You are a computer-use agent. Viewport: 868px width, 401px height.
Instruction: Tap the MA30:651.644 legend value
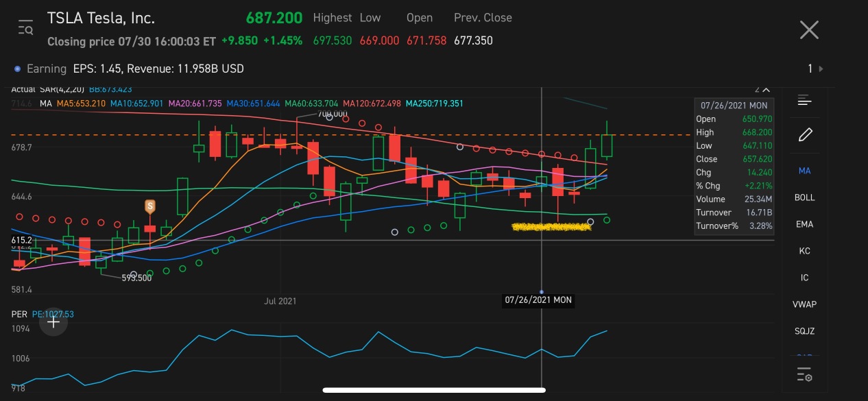[x=253, y=104]
